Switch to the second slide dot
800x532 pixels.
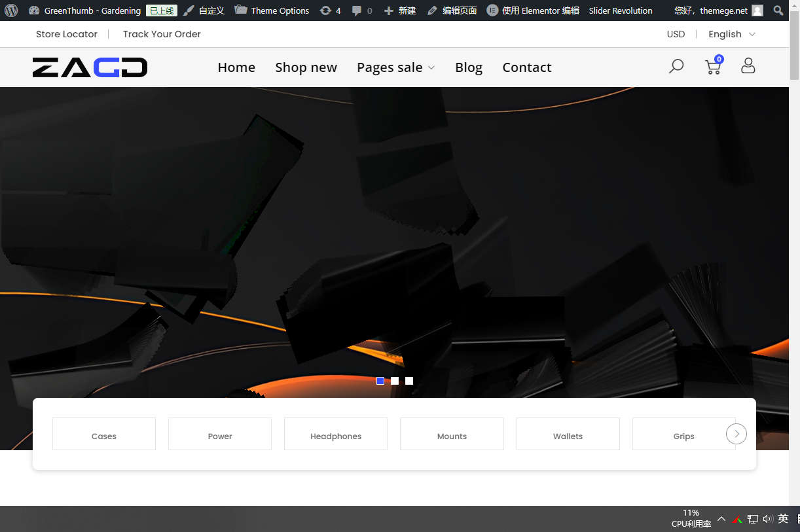coord(395,381)
